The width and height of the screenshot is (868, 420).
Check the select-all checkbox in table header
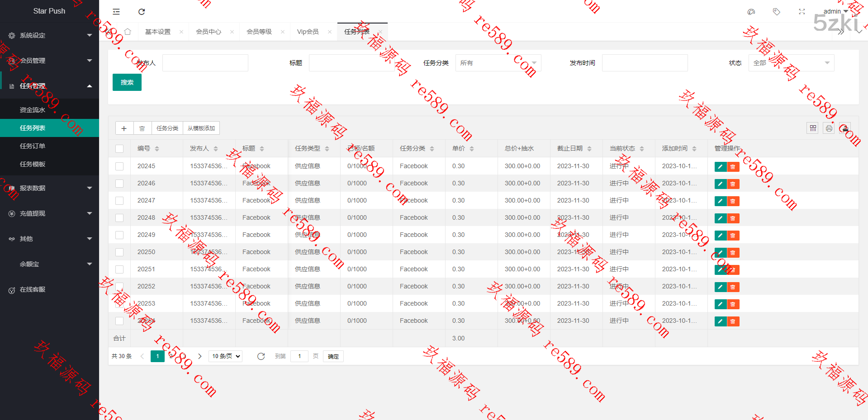click(x=119, y=149)
